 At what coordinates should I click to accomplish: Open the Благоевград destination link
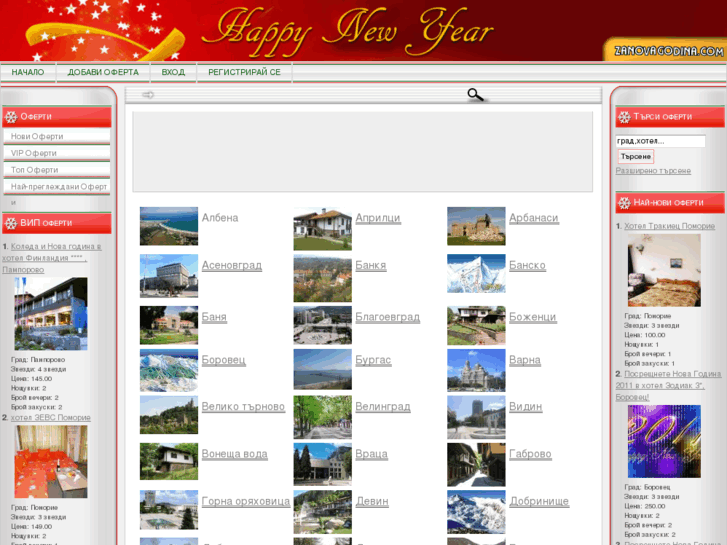coord(388,317)
